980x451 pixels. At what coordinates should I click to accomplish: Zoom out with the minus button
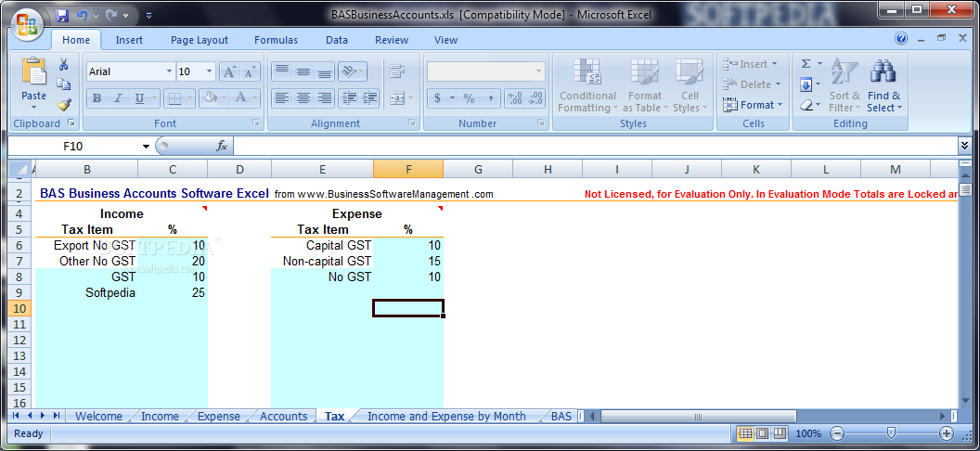pyautogui.click(x=837, y=433)
